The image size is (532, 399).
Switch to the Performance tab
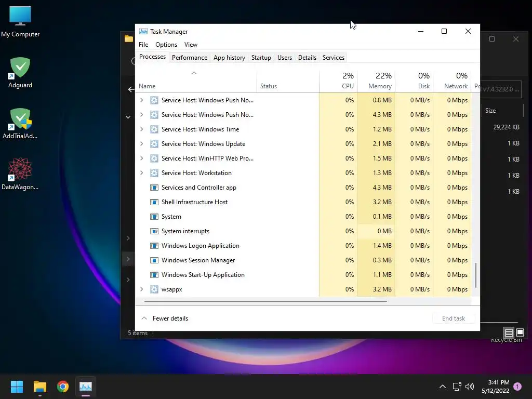190,58
